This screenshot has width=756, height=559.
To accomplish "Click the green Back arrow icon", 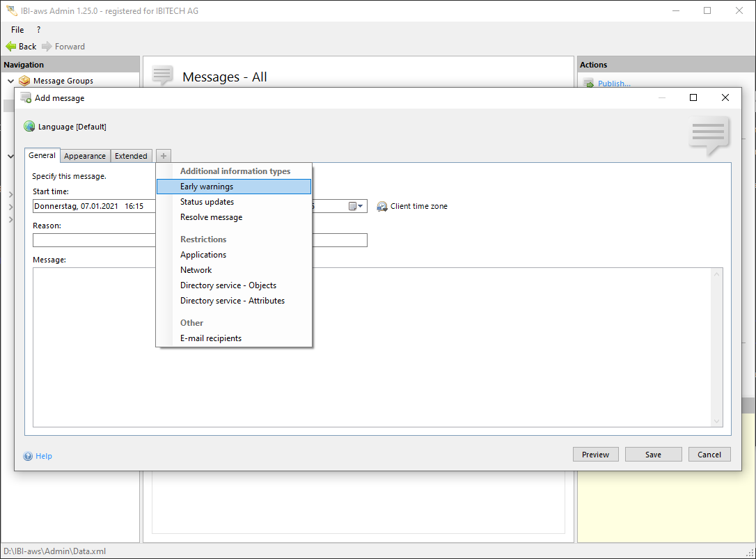I will (11, 47).
